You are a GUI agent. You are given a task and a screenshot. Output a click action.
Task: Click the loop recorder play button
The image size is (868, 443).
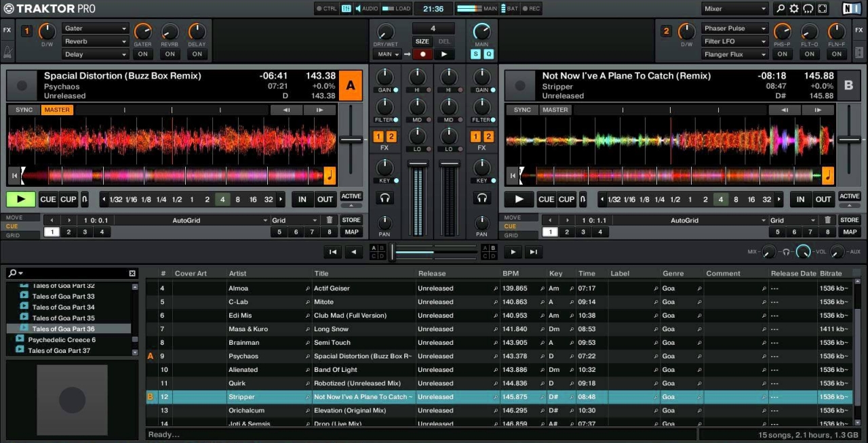(444, 54)
